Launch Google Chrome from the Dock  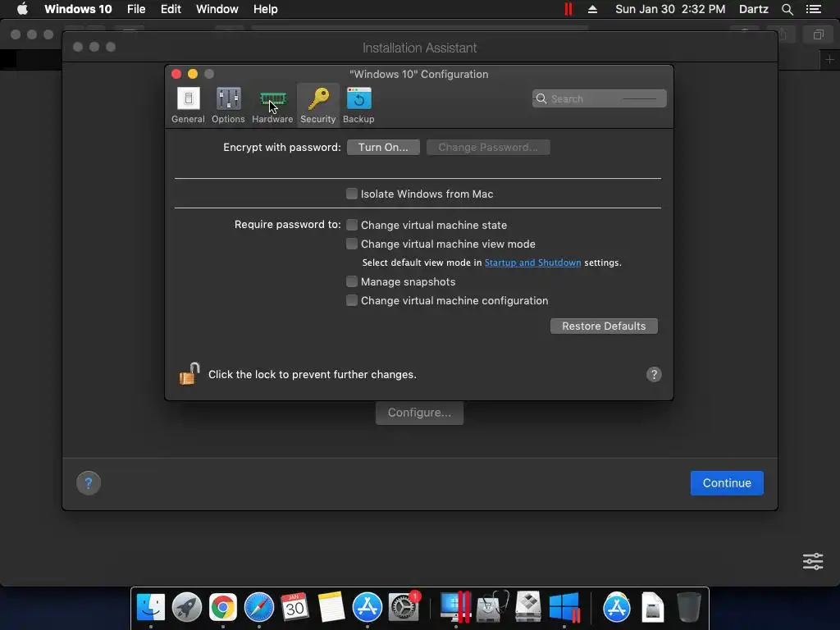[223, 607]
